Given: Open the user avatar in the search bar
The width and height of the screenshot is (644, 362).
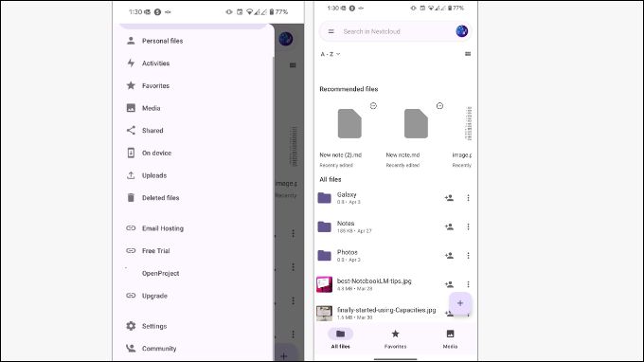Looking at the screenshot, I should pyautogui.click(x=461, y=31).
